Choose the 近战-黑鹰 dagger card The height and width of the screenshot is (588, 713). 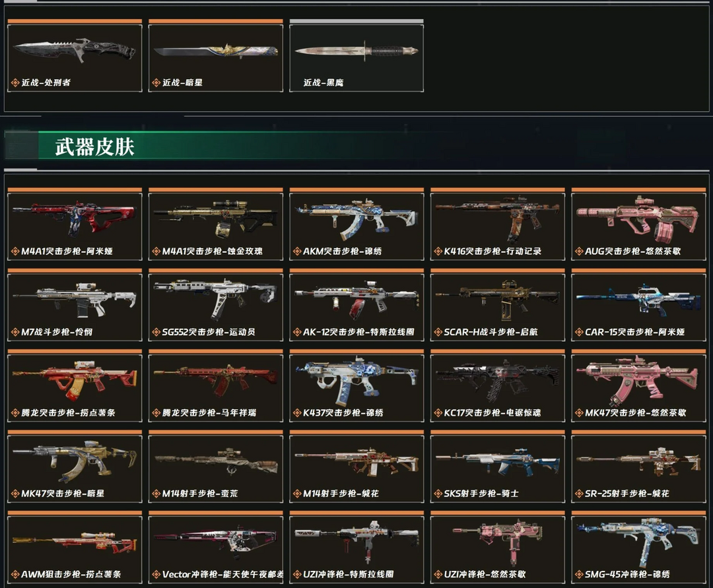tap(356, 57)
